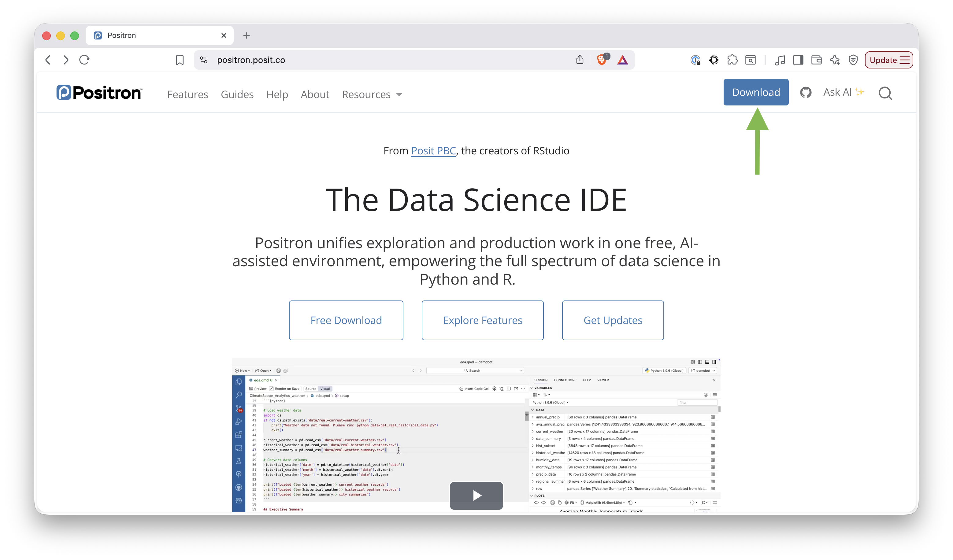
Task: Open Python 3.9.6 (Global) interpreter selector
Action: (664, 371)
